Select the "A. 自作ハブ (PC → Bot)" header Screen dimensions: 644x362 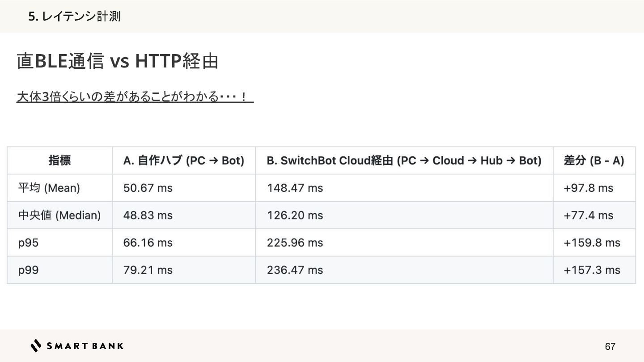point(184,160)
